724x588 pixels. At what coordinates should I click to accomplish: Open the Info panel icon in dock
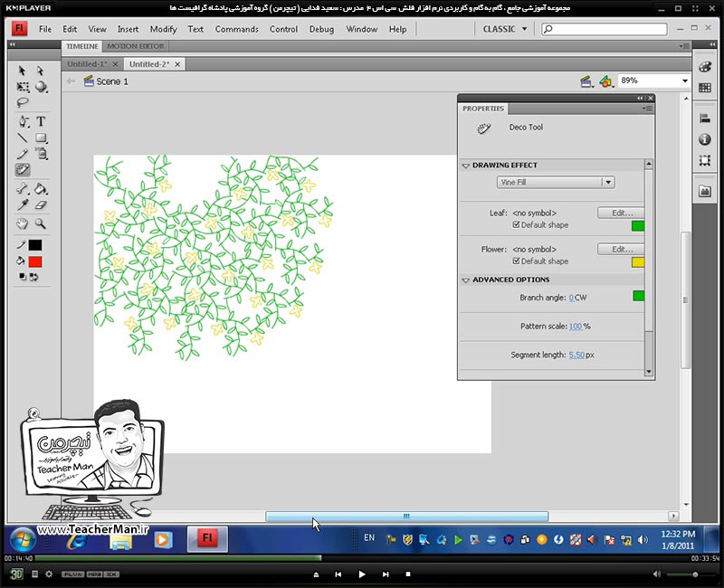(x=705, y=139)
